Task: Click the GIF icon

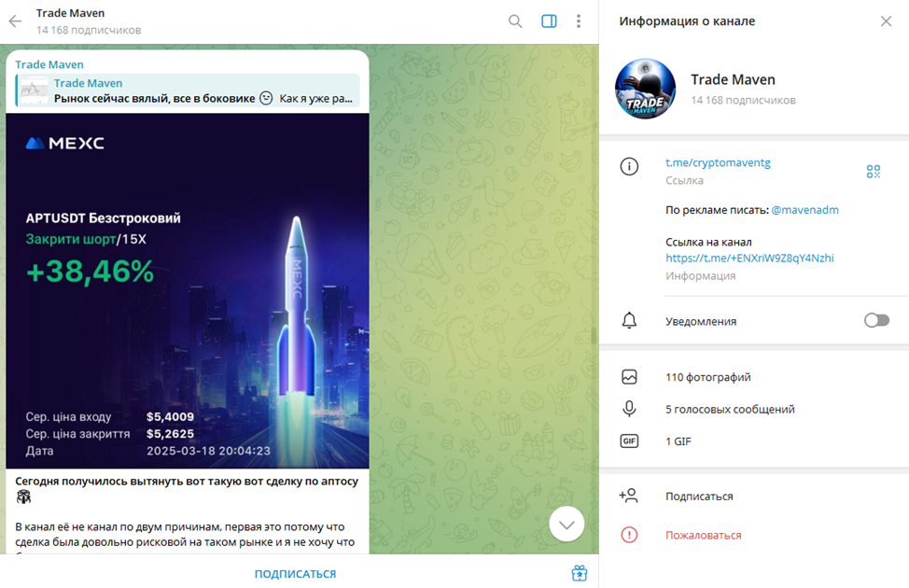Action: point(629,441)
